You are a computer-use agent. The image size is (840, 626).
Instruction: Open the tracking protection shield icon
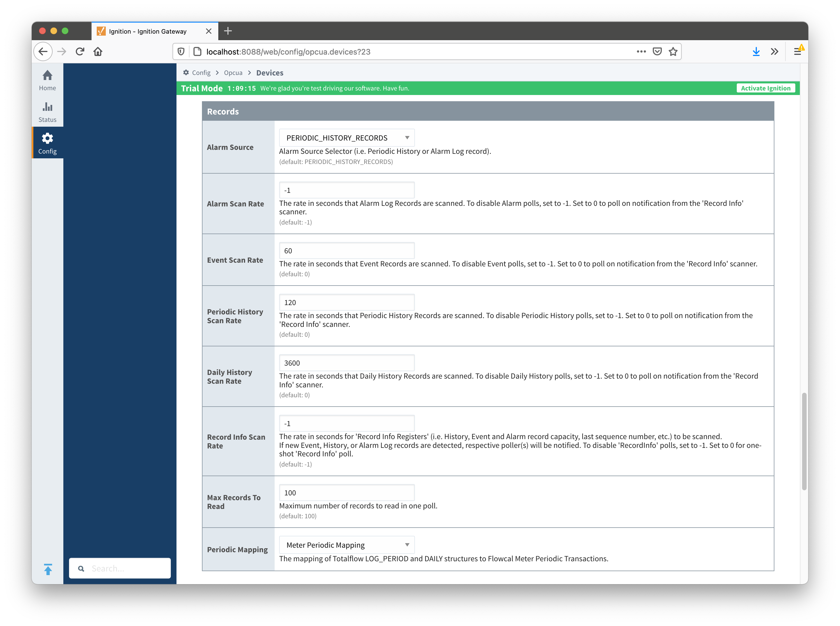point(181,51)
